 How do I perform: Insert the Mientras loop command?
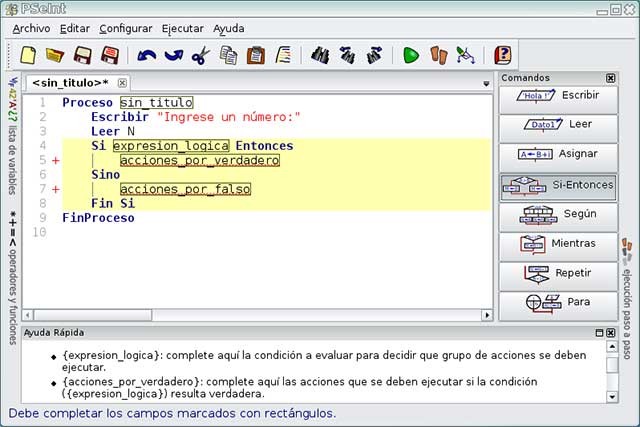tap(558, 243)
